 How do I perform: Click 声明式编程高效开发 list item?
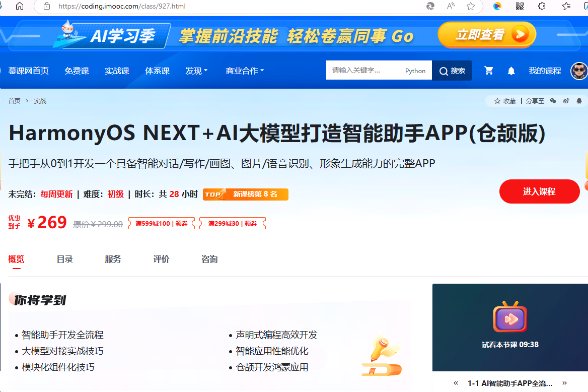coord(276,335)
